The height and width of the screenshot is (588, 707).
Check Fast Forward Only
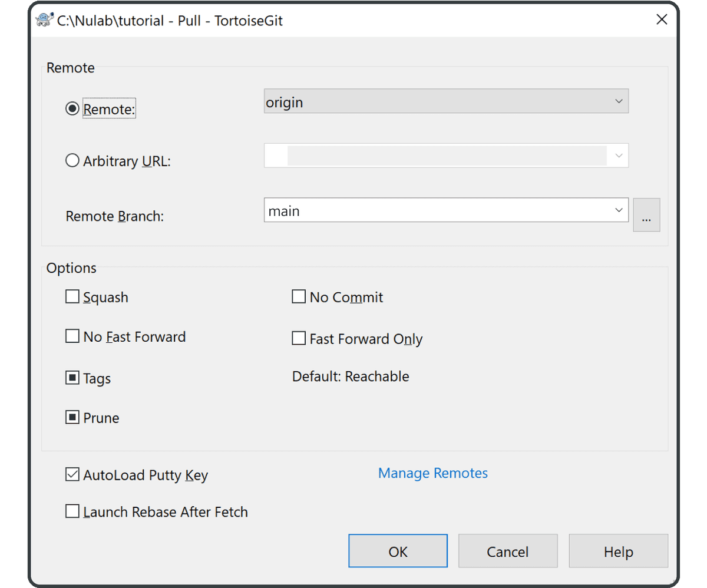click(299, 338)
